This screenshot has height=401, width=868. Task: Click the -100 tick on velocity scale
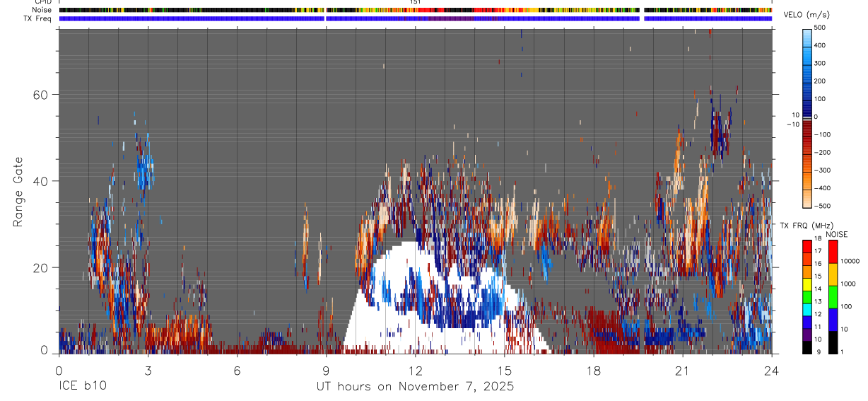[822, 134]
